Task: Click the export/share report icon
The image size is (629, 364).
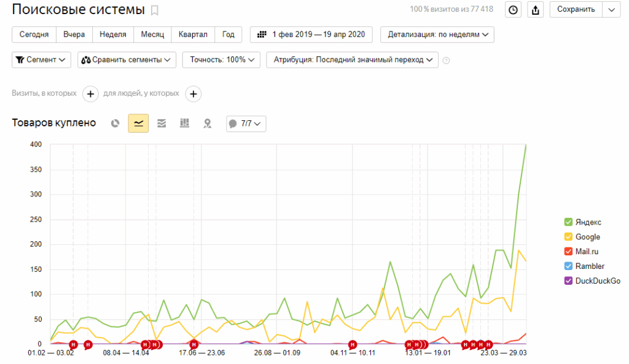Action: click(535, 10)
